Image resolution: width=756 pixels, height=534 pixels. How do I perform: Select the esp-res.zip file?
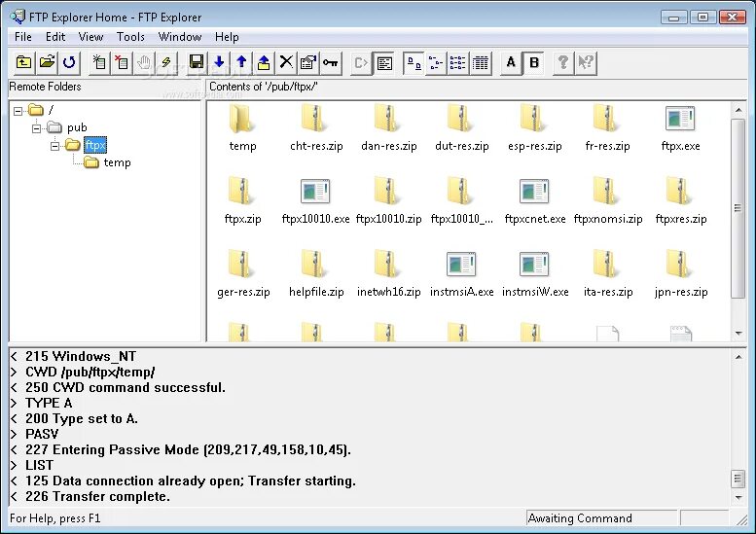535,129
